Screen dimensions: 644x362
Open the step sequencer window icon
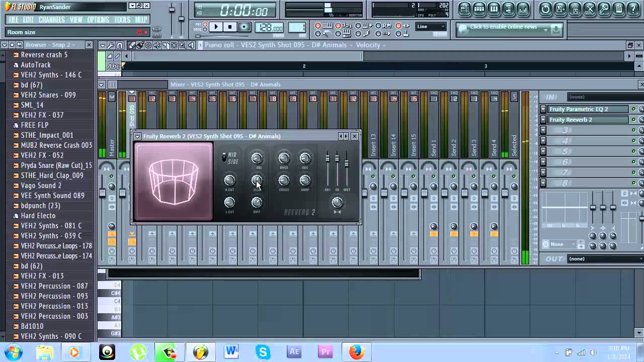pyautogui.click(x=479, y=9)
